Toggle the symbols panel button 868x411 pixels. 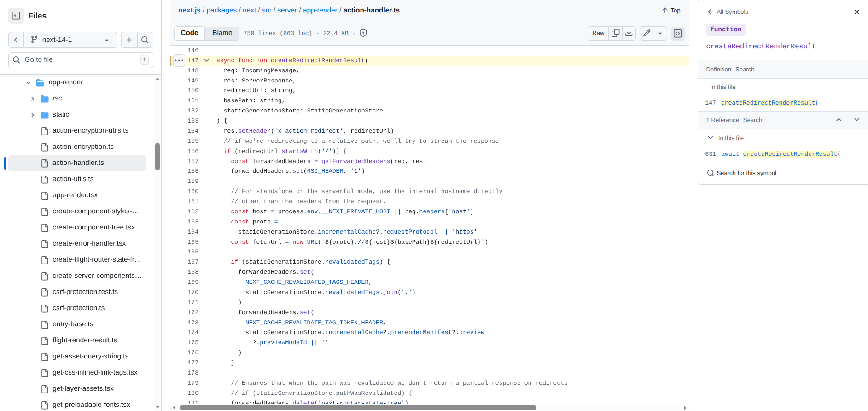coord(678,33)
